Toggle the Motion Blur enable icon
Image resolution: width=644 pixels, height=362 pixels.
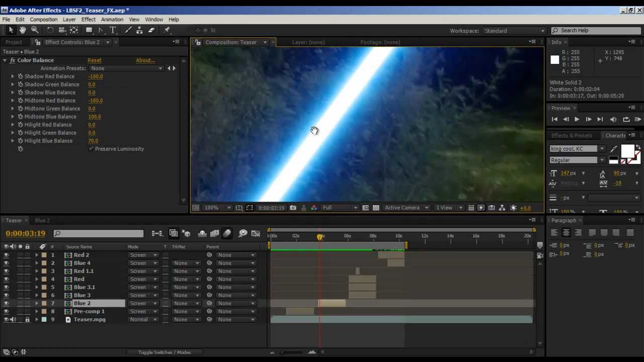click(x=227, y=233)
